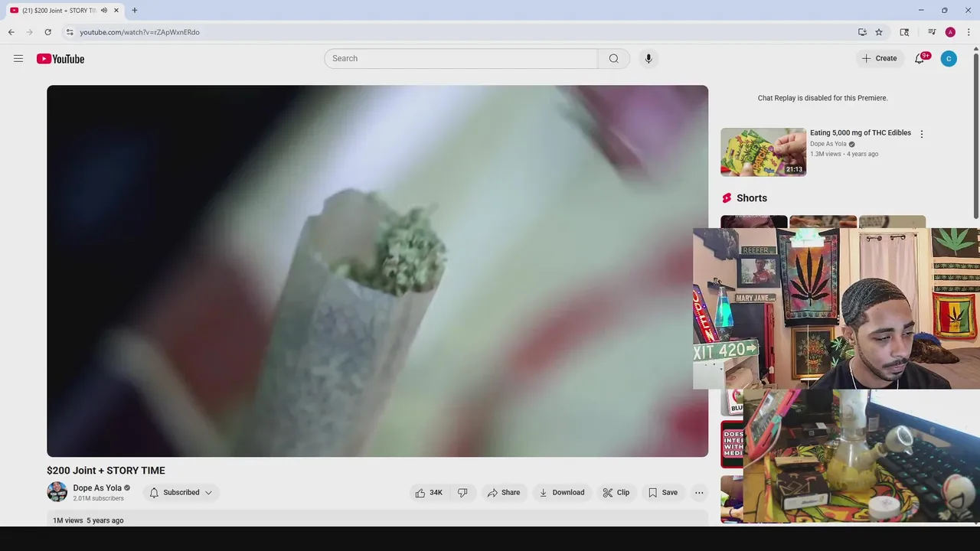
Task: Click the Create button
Action: click(879, 58)
